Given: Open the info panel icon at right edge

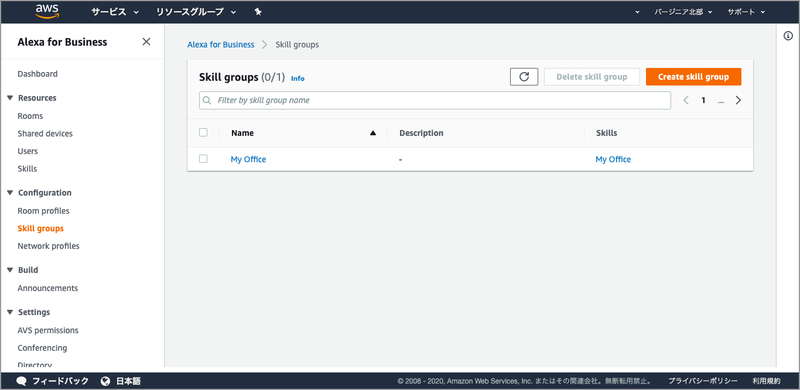Looking at the screenshot, I should (788, 36).
